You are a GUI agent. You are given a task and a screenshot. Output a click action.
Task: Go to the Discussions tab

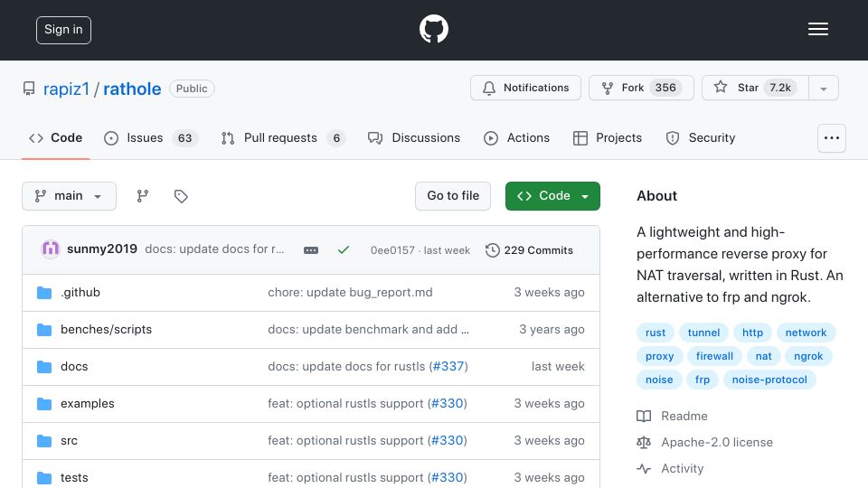(413, 137)
